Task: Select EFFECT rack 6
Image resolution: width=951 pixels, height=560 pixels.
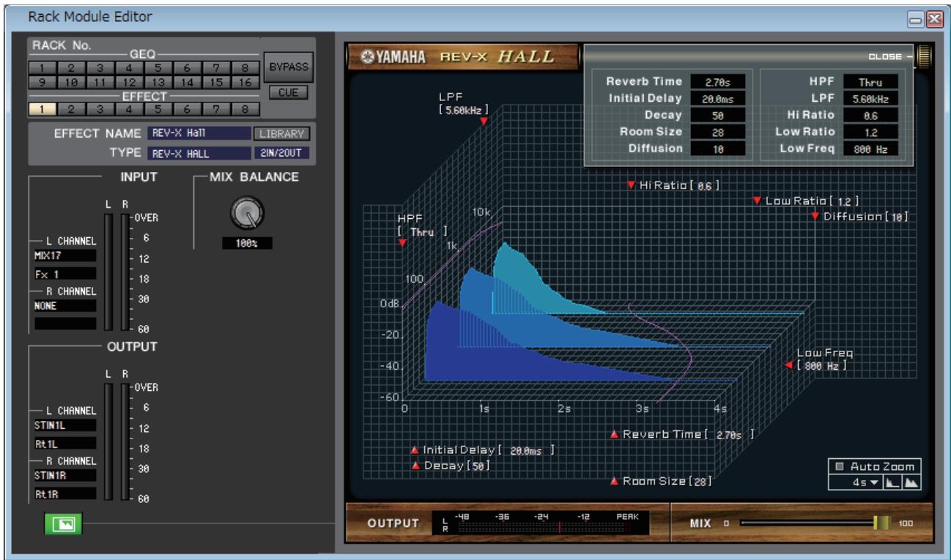Action: pos(188,110)
